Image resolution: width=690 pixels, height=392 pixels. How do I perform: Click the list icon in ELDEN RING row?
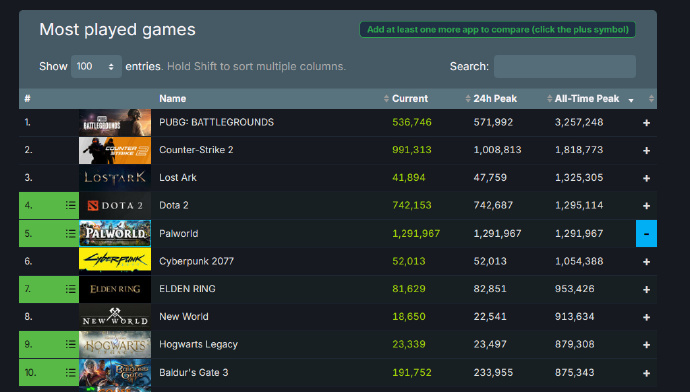point(70,289)
